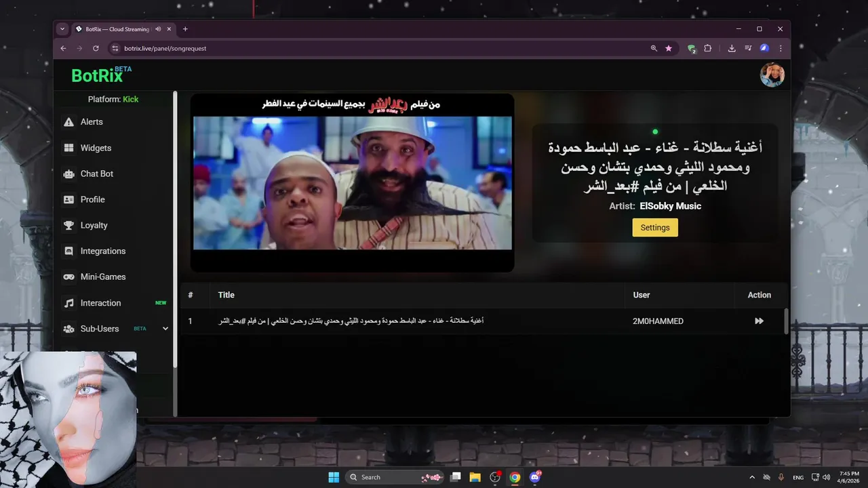Skip the song requested by 2M0HAMMED
868x488 pixels.
pos(759,321)
